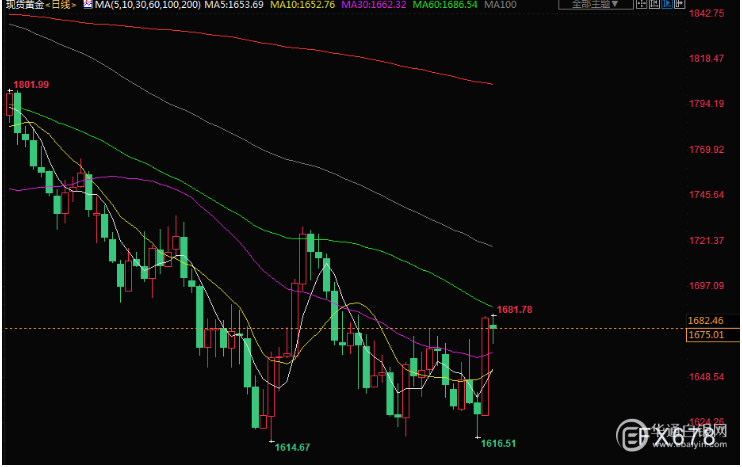Click the 1697.09 axis label

click(x=706, y=286)
